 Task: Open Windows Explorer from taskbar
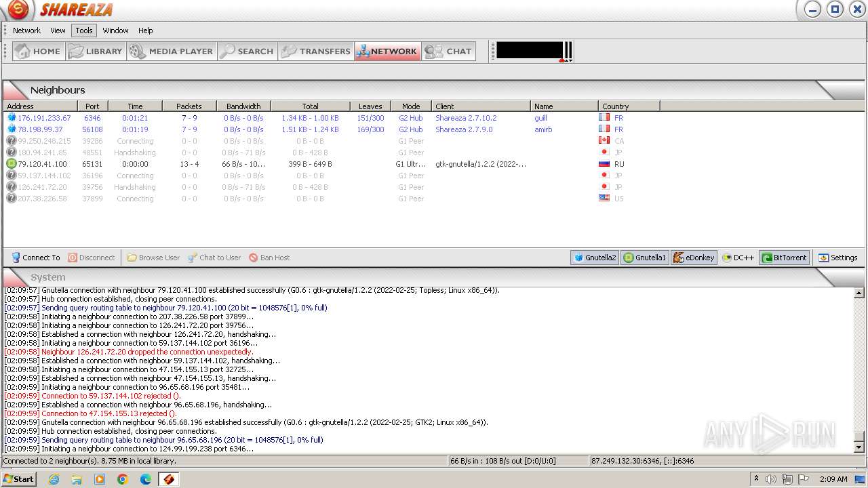[x=77, y=479]
